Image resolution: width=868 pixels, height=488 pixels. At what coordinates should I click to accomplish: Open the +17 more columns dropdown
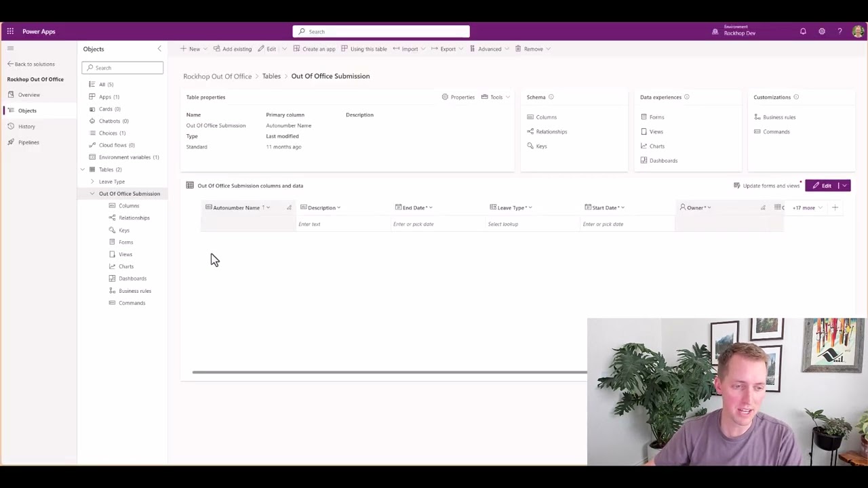(806, 207)
